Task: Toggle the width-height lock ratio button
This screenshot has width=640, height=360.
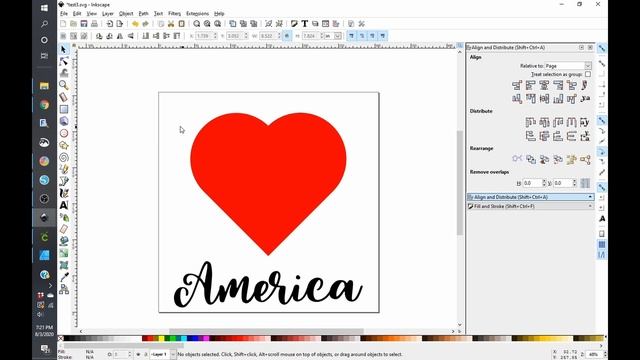Action: tap(287, 36)
